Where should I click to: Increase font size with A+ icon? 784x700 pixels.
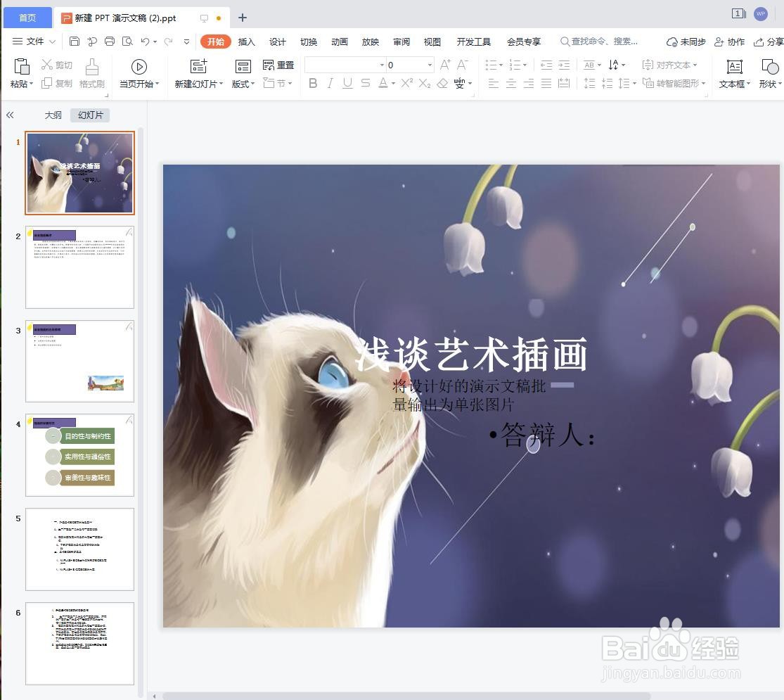coord(445,65)
